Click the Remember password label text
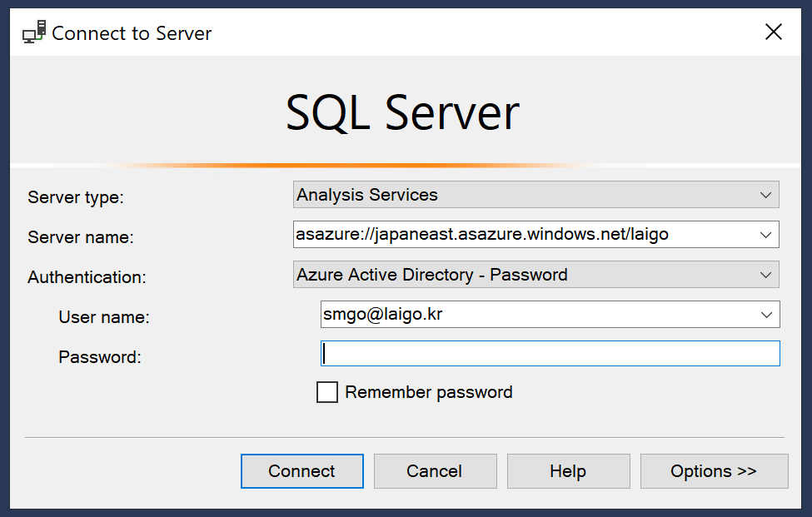 [429, 392]
